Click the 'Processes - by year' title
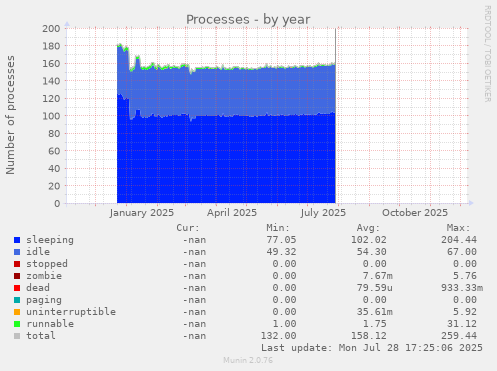 [x=248, y=20]
